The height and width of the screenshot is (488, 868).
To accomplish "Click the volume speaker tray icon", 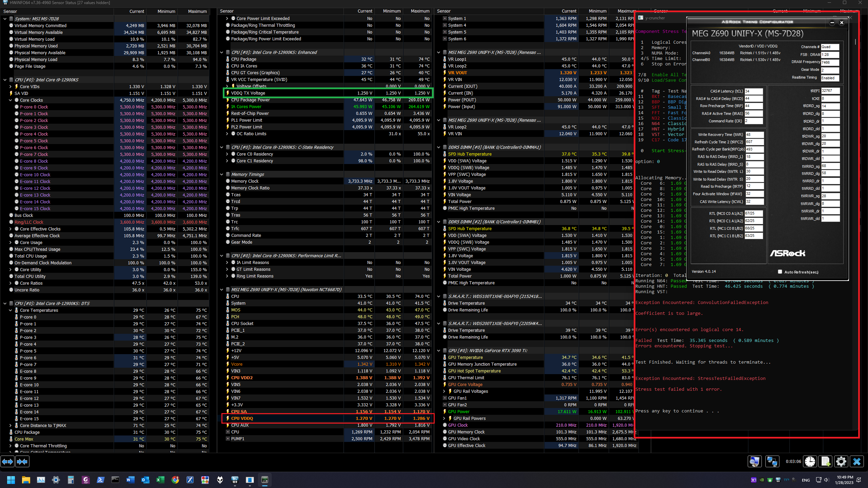I will coord(826,480).
